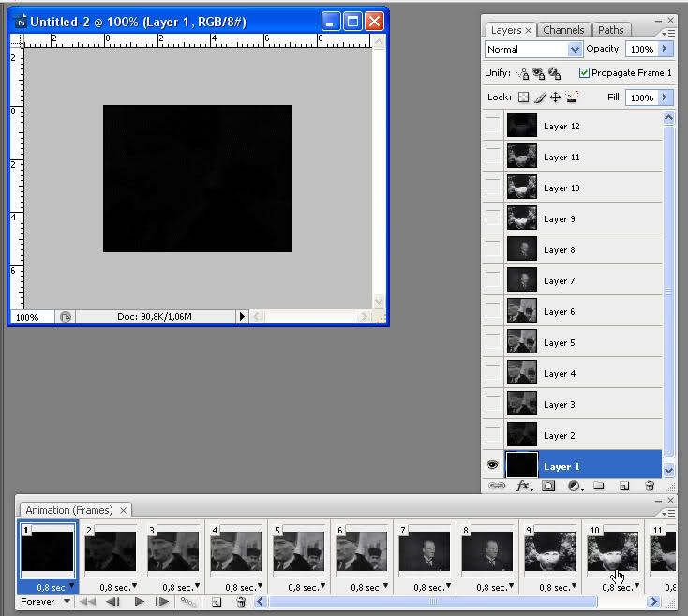Image resolution: width=688 pixels, height=616 pixels.
Task: Delete layer using Layers panel trash icon
Action: [650, 486]
